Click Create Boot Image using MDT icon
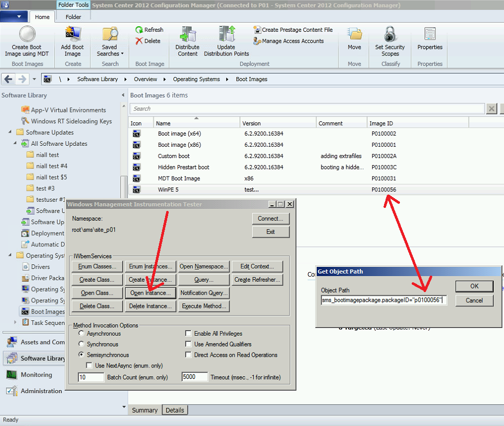This screenshot has height=426, width=504. point(27,34)
